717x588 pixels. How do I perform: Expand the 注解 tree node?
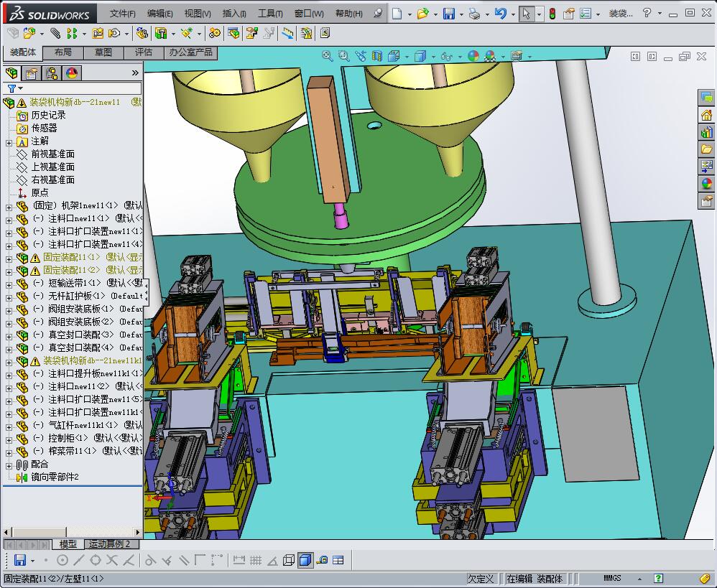(9, 143)
